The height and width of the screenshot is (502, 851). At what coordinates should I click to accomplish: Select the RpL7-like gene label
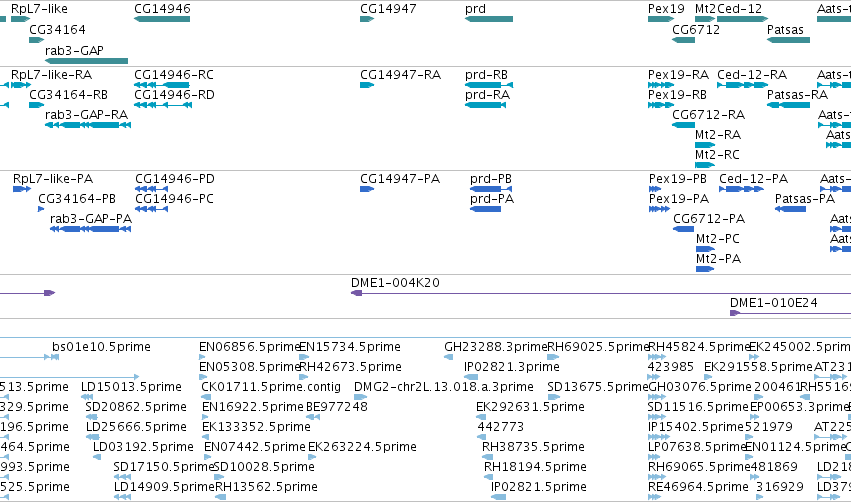pos(39,9)
